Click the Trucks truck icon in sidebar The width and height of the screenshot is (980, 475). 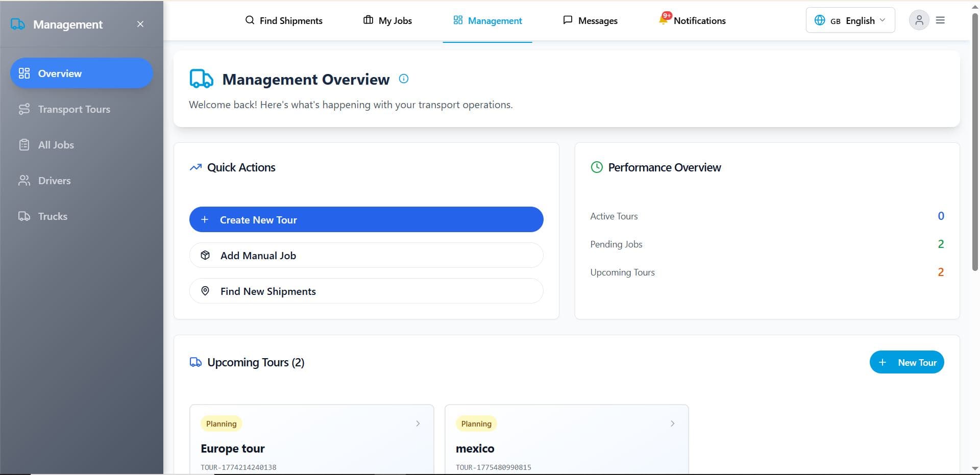click(24, 216)
